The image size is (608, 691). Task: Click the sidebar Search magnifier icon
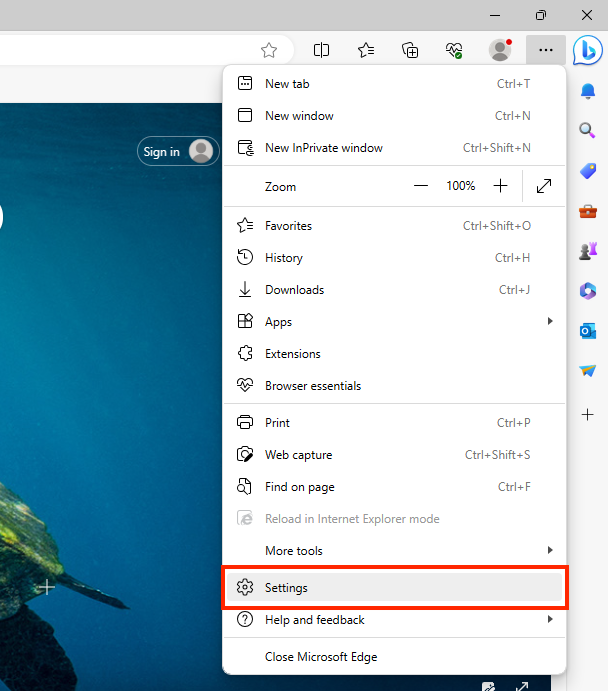pos(588,130)
